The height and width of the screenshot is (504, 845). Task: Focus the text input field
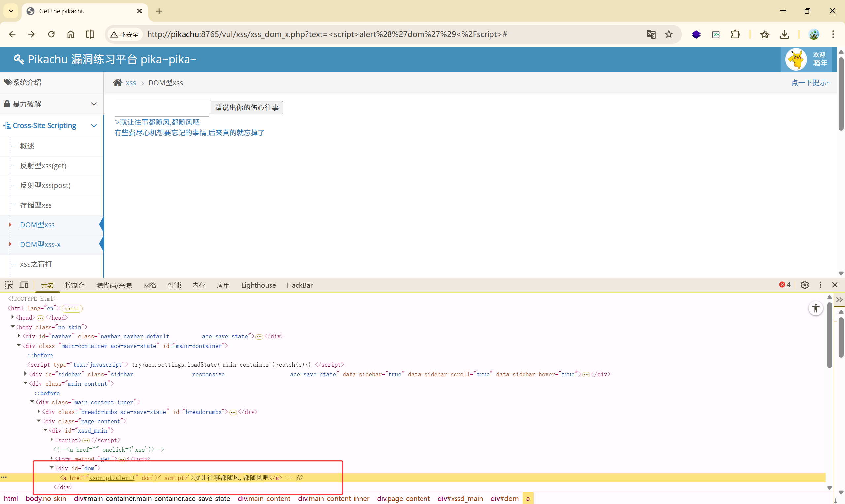pyautogui.click(x=161, y=108)
